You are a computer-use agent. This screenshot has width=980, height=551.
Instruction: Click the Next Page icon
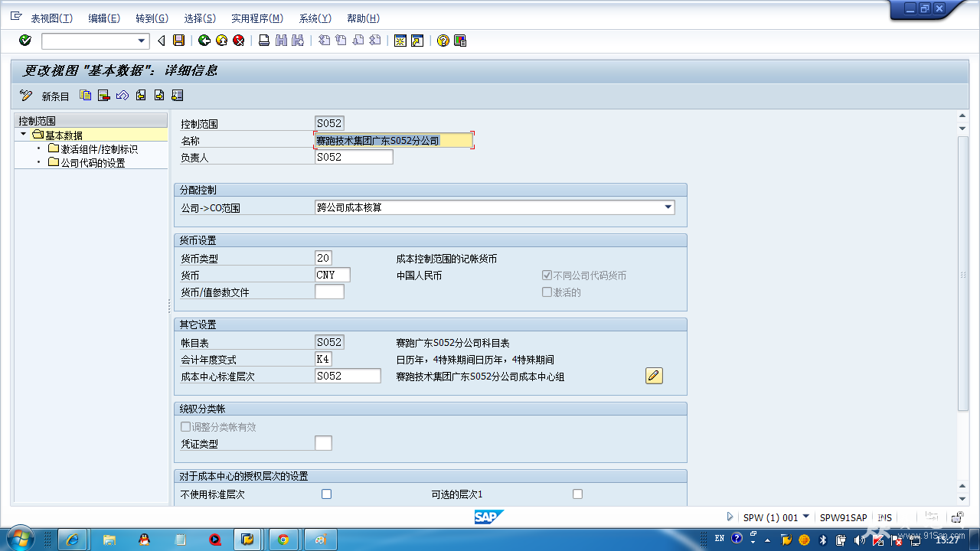(x=358, y=41)
